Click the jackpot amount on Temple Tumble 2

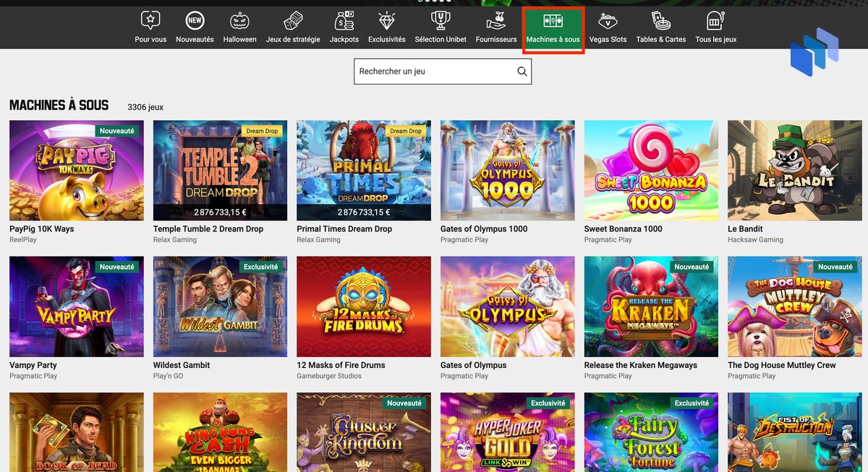point(220,213)
